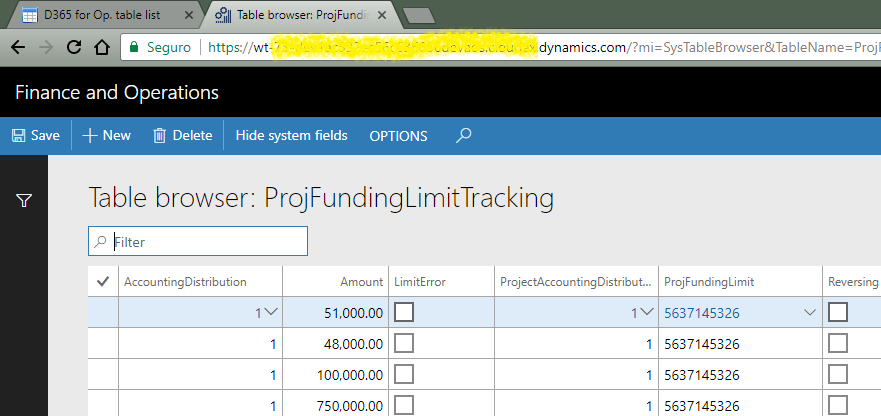Screen dimensions: 881x416
Task: Open the filter pane funnel icon
Action: pyautogui.click(x=24, y=201)
